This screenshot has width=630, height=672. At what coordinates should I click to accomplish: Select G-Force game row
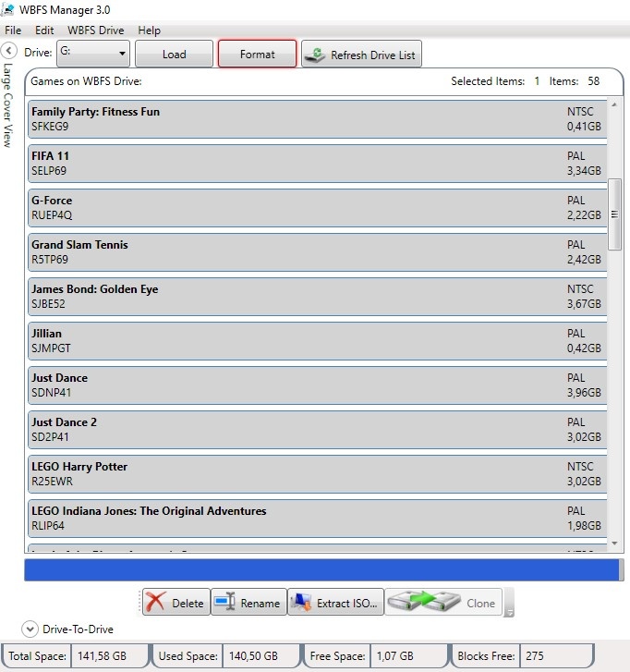coord(318,208)
